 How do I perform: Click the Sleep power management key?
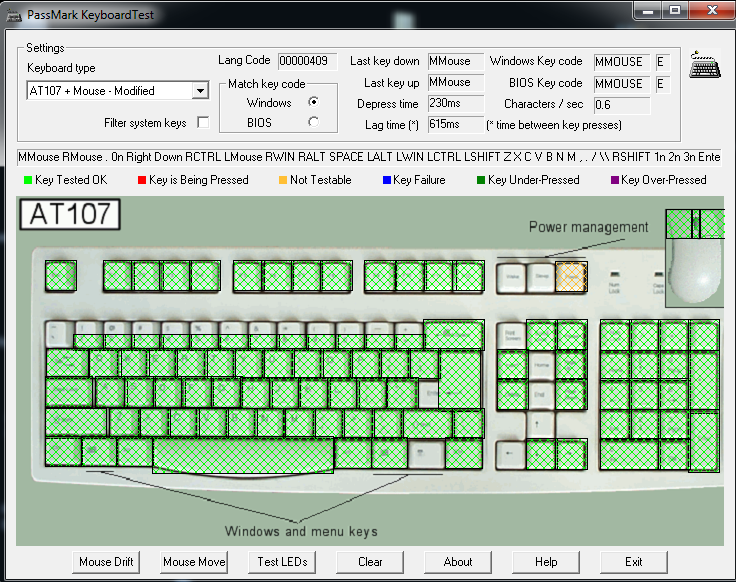541,278
